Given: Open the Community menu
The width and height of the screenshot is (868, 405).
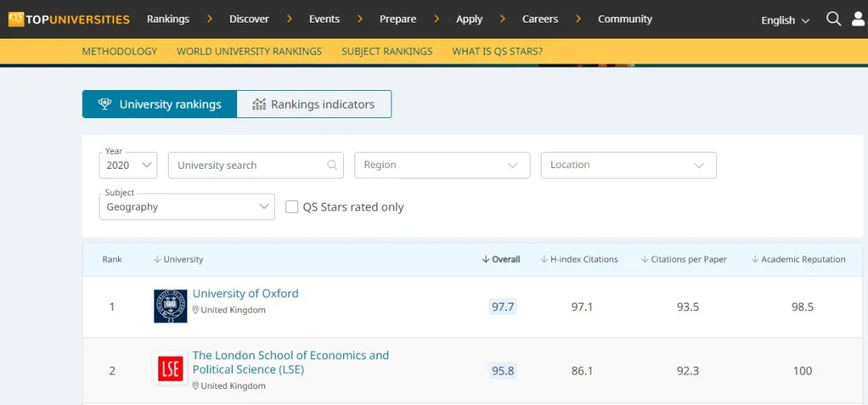Looking at the screenshot, I should click(625, 19).
